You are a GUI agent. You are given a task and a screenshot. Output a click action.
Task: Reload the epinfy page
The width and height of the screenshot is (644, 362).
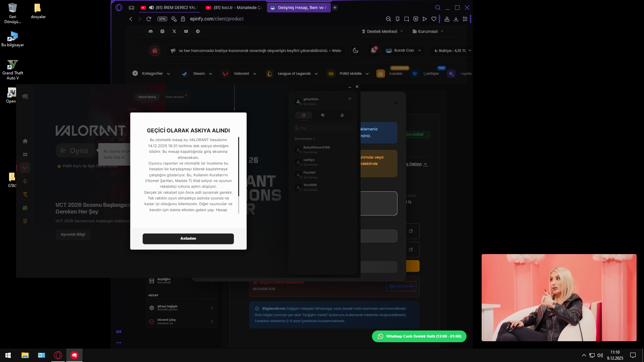click(x=149, y=19)
